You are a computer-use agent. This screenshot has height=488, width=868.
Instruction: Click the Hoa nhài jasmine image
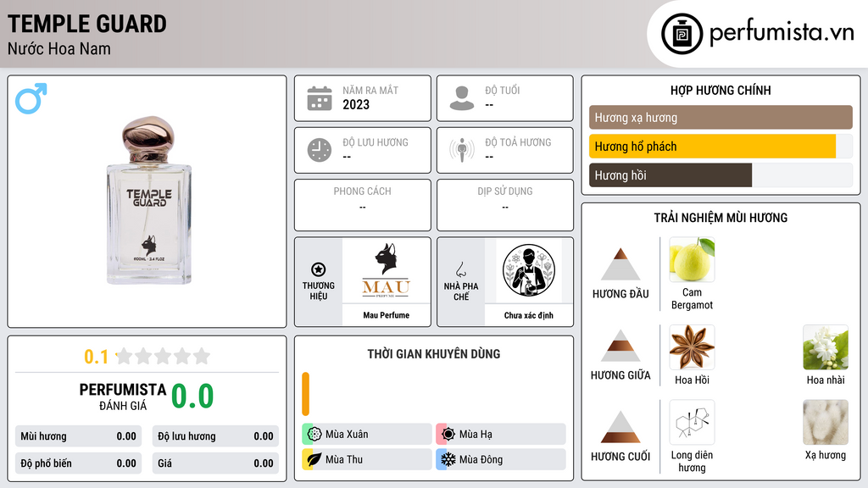coord(826,347)
